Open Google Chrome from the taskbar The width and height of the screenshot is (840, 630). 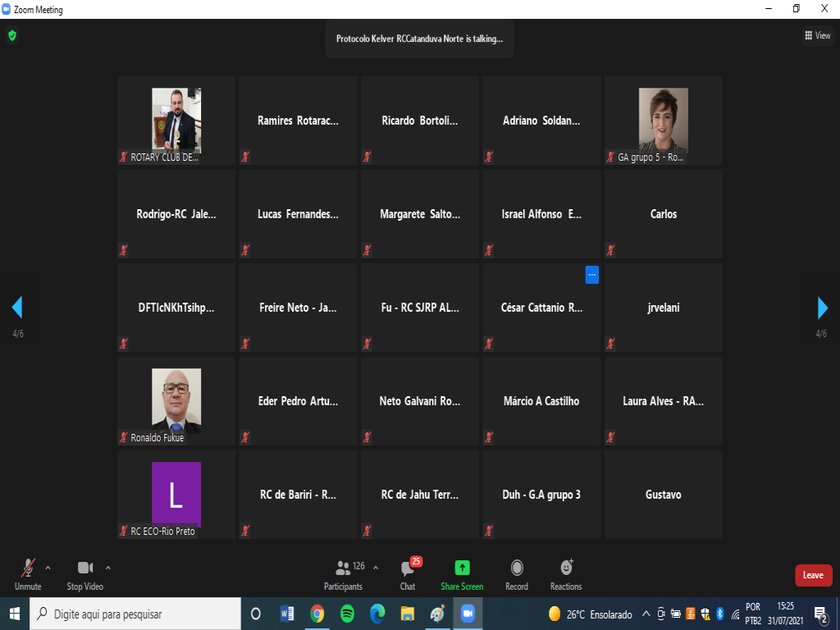coord(317,614)
